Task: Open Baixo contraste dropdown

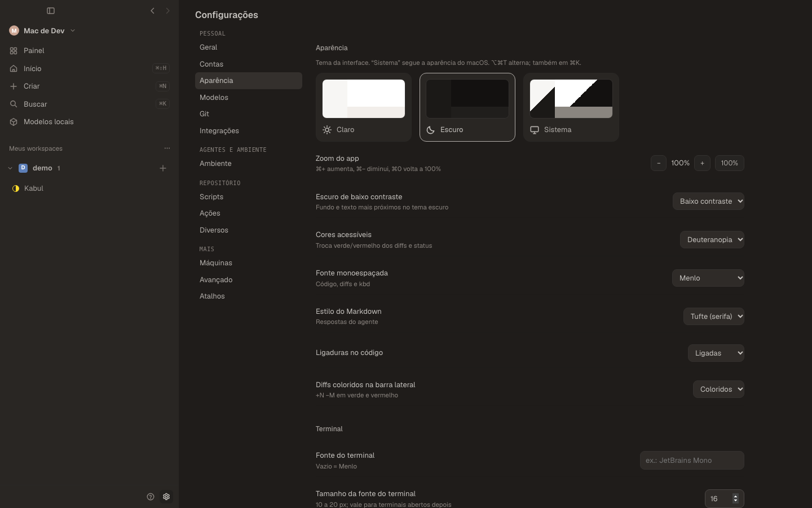Action: pos(708,202)
